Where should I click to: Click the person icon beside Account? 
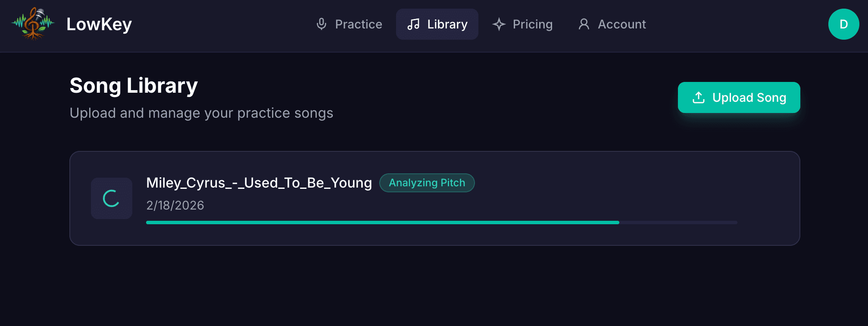584,24
